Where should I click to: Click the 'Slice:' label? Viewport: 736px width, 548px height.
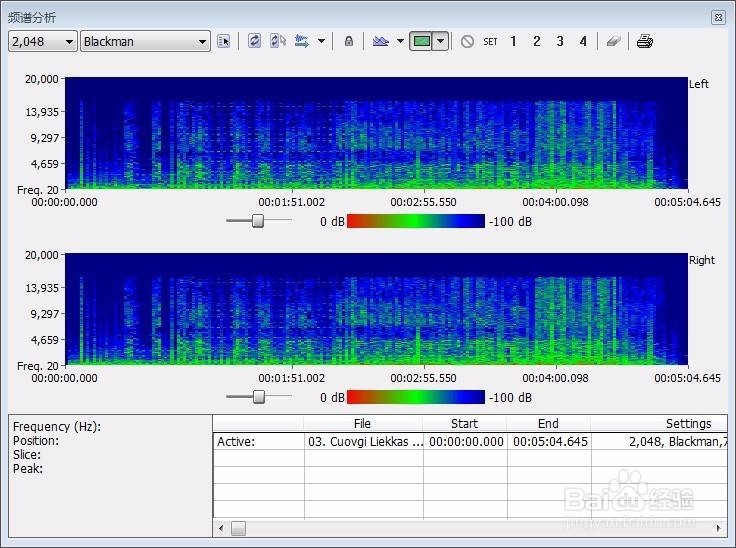[27, 455]
